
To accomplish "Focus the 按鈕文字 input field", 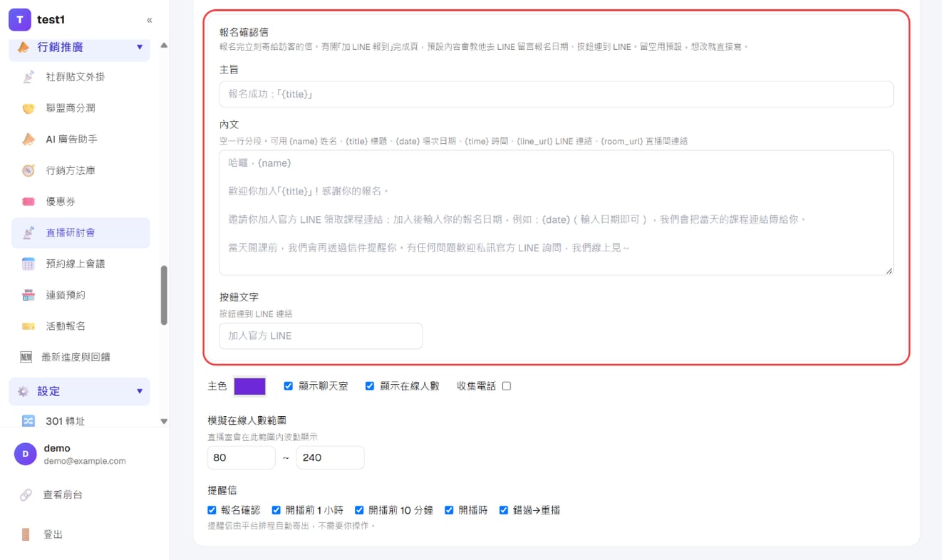I will point(321,336).
